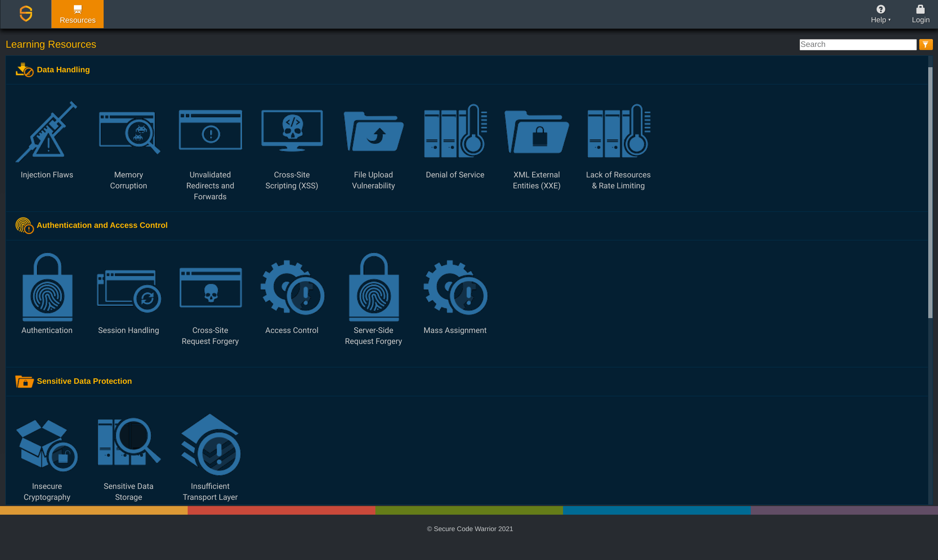Click the Secure Code Warrior shield logo
This screenshot has width=938, height=560.
coord(26,14)
